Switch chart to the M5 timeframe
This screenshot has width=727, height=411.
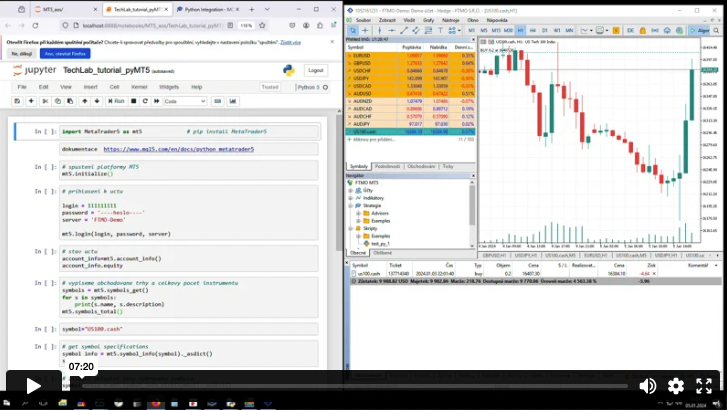pos(484,30)
